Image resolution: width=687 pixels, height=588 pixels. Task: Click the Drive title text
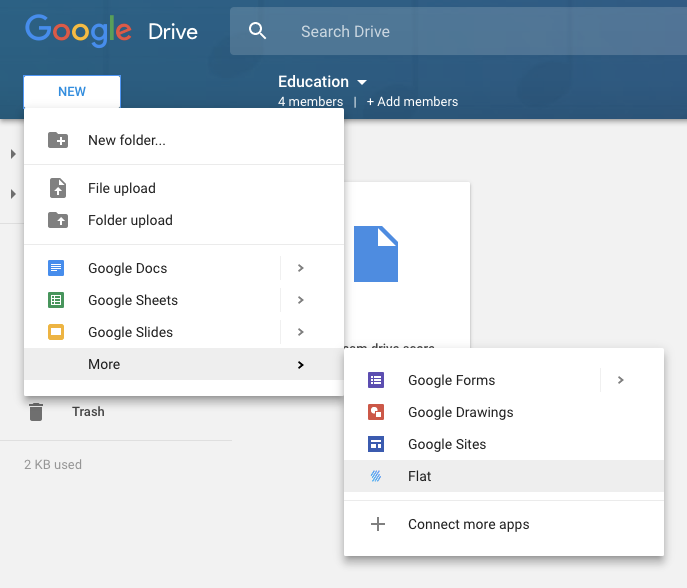[173, 32]
